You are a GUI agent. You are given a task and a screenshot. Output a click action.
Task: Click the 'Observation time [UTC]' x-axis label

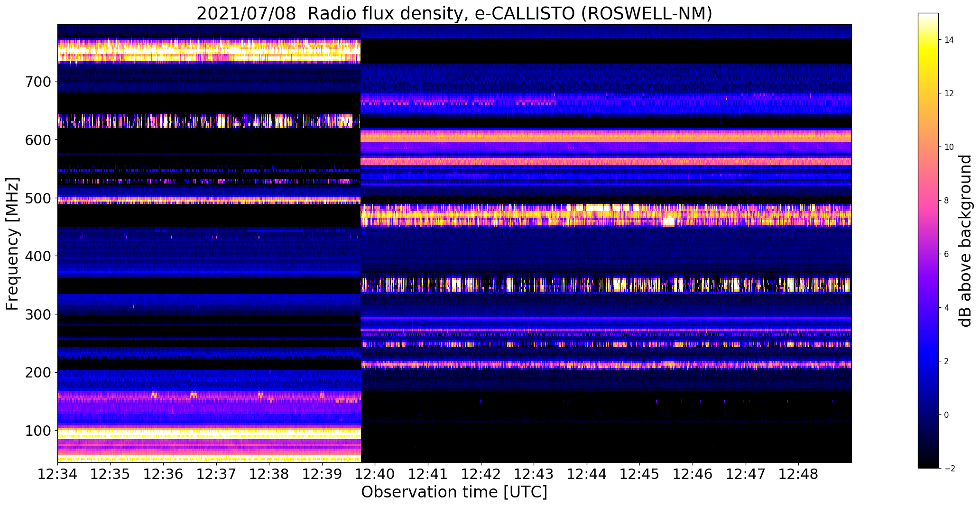454,492
